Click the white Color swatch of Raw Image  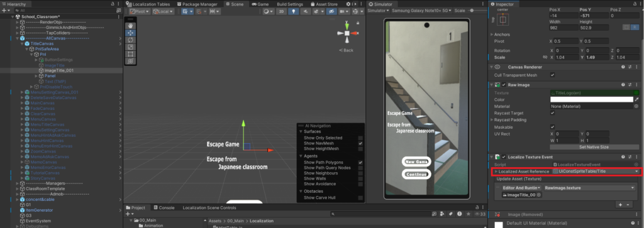tap(591, 99)
